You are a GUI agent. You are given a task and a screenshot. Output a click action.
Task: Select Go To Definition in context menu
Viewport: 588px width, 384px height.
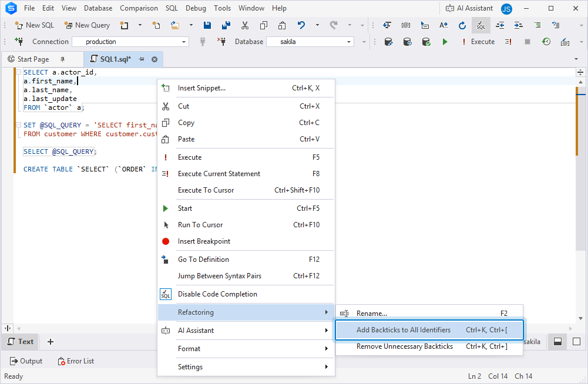point(246,259)
